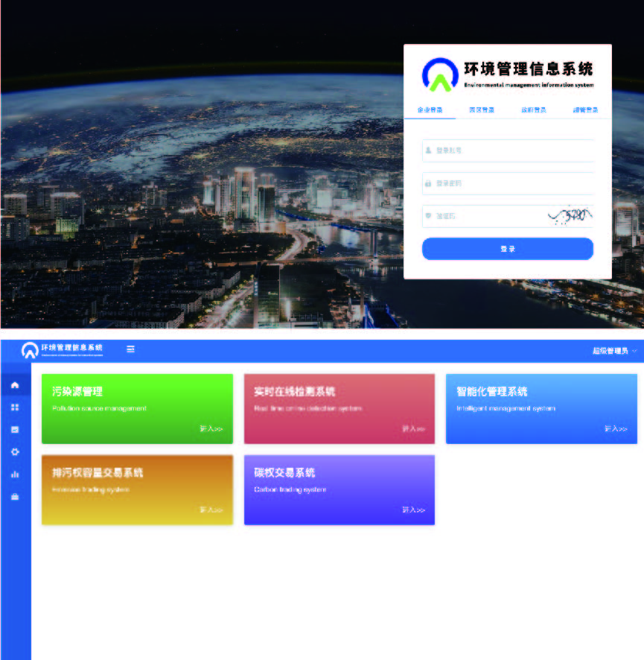This screenshot has height=660, width=644.
Task: Enter the 污染源管理 pollution source card
Action: pos(137,409)
